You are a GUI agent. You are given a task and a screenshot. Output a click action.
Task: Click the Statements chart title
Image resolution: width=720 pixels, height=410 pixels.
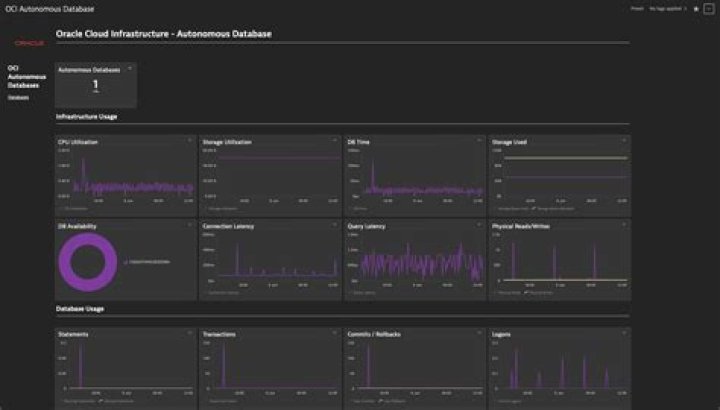pyautogui.click(x=73, y=334)
